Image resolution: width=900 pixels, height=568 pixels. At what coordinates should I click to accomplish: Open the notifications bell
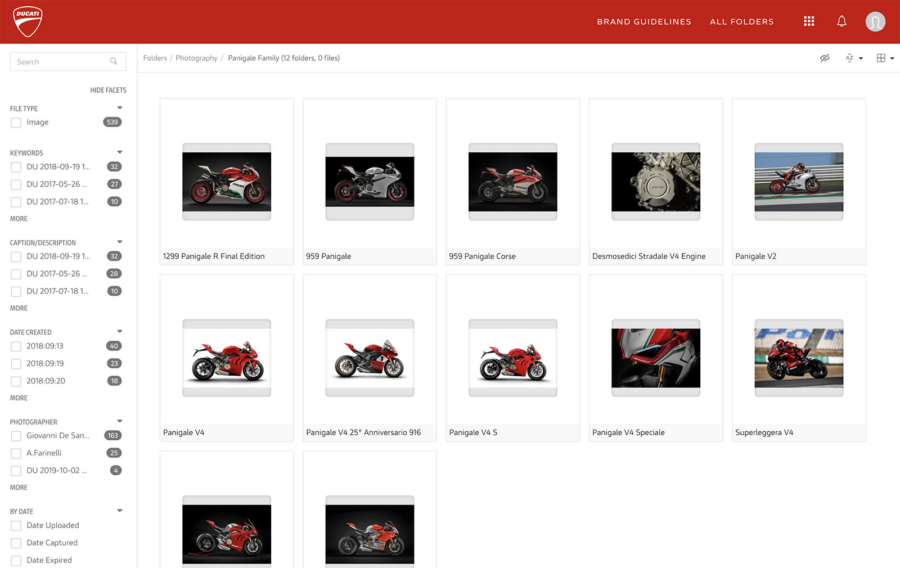pyautogui.click(x=841, y=21)
